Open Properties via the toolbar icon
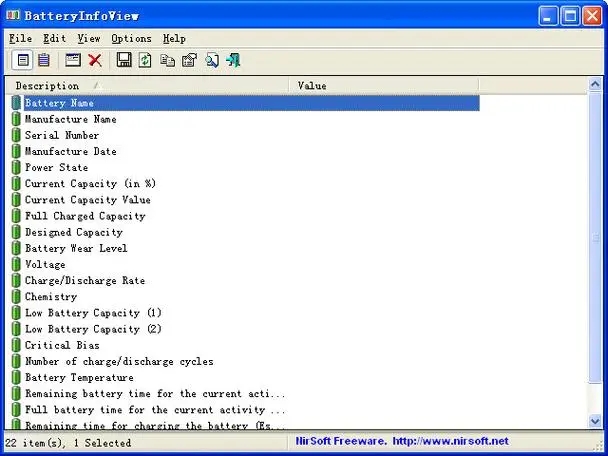Viewport: 608px width, 456px height. (x=189, y=61)
